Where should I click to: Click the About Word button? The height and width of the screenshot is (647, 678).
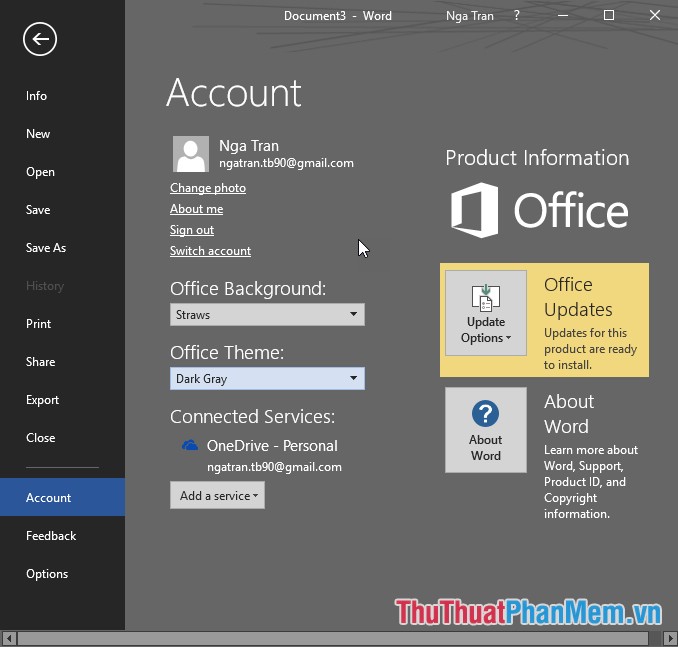486,430
